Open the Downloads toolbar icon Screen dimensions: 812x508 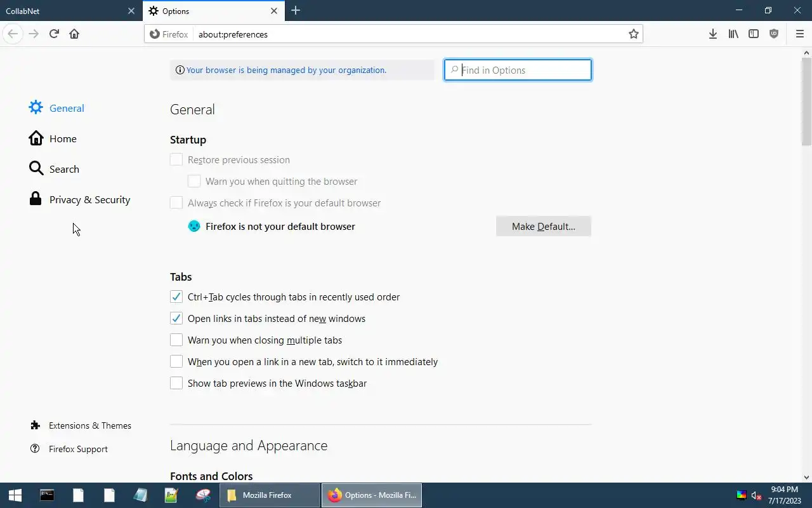pyautogui.click(x=713, y=34)
